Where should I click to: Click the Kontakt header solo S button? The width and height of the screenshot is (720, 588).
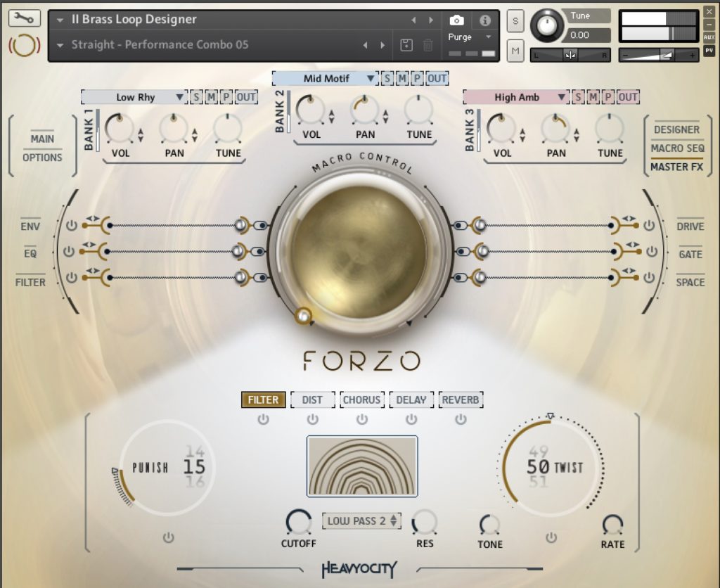pyautogui.click(x=515, y=20)
